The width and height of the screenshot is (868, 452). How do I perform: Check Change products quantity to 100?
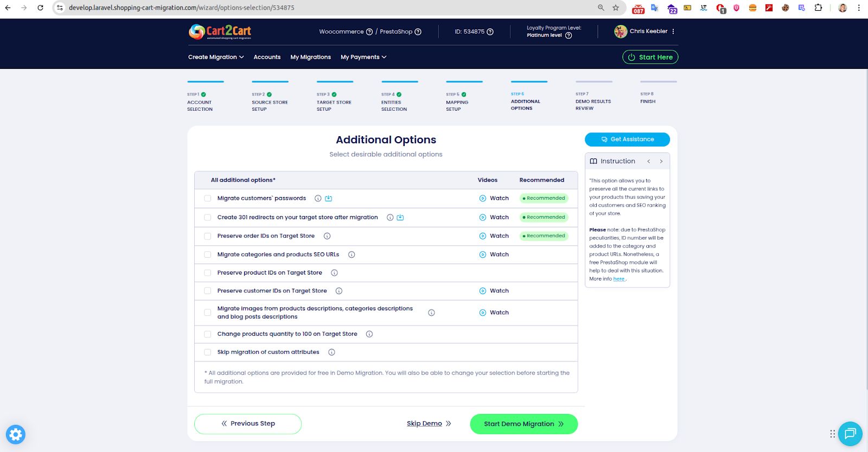[208, 334]
